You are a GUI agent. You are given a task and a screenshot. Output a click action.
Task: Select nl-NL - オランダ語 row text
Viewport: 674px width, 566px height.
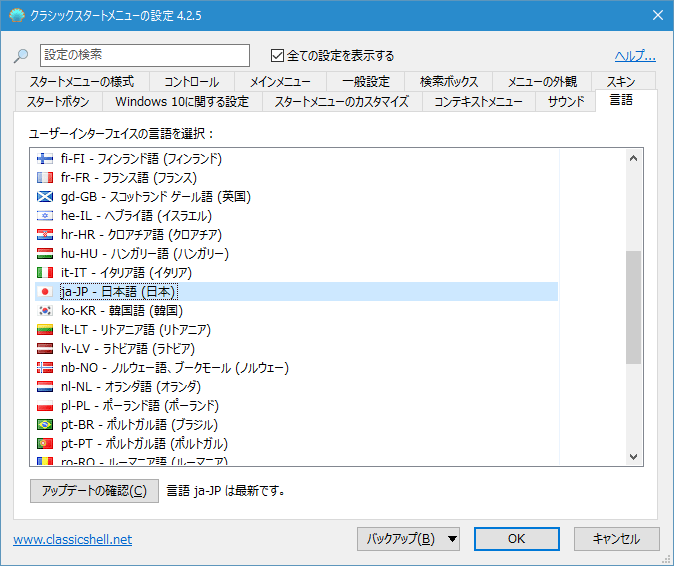(131, 387)
